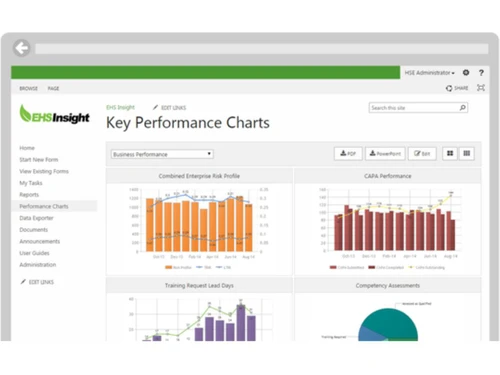
Task: Click the yellow CAPA outstanding legend marker
Action: pyautogui.click(x=411, y=267)
